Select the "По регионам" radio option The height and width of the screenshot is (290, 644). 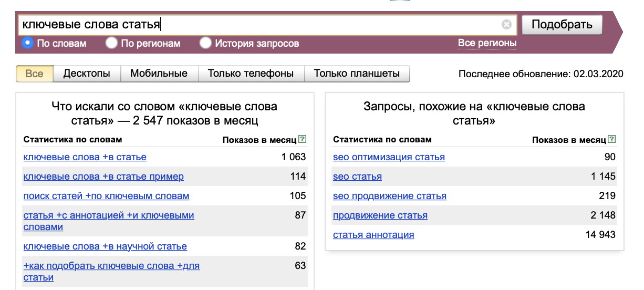[111, 43]
